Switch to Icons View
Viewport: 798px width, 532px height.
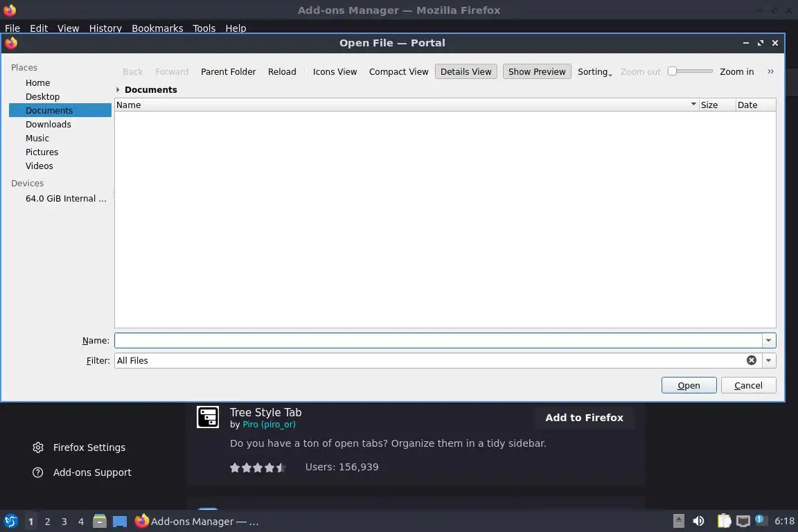click(335, 72)
